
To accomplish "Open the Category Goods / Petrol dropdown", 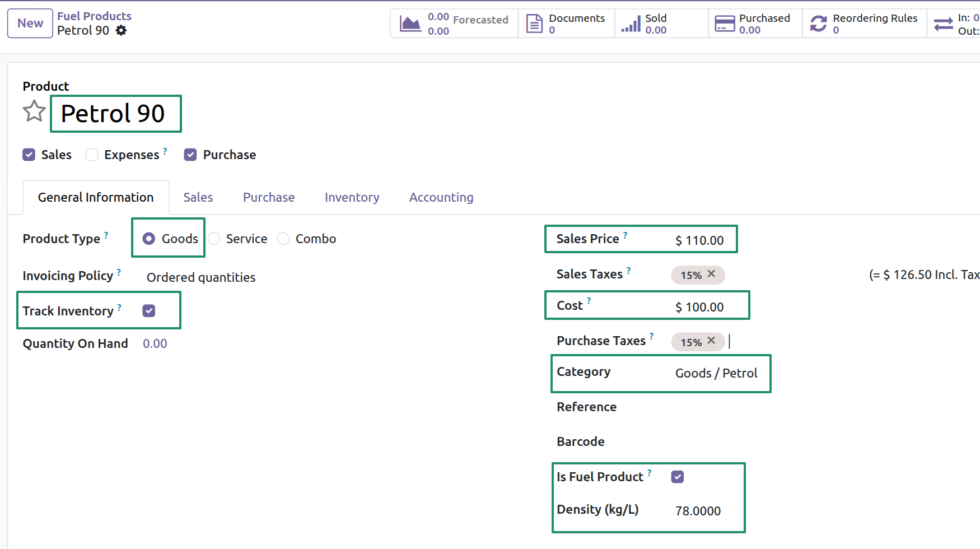I will (716, 373).
